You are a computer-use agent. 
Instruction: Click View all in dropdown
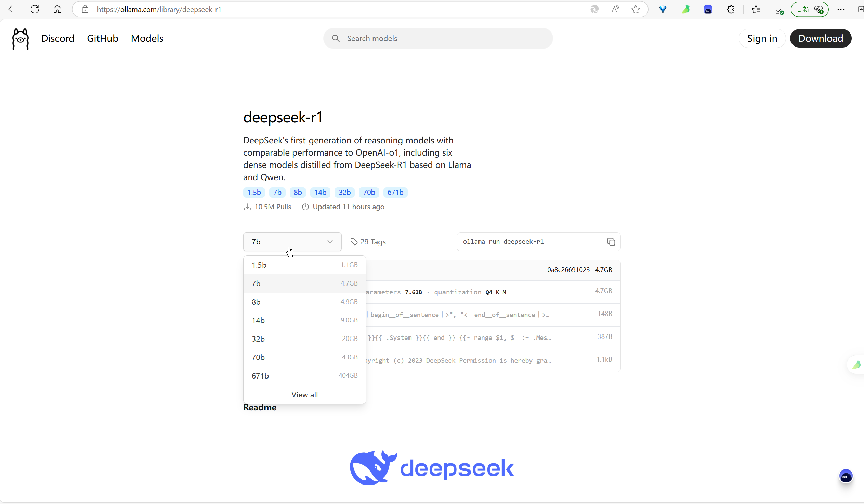point(304,395)
